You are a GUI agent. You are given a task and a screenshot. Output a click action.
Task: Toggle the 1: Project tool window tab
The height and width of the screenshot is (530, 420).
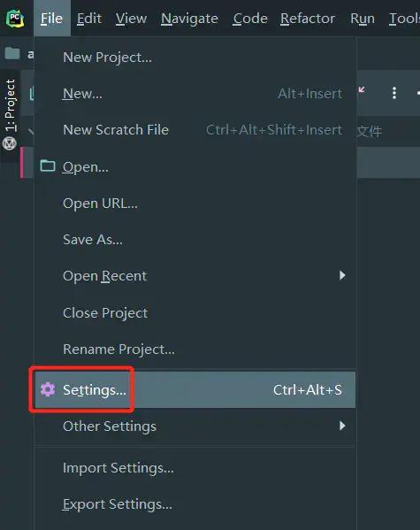point(10,105)
